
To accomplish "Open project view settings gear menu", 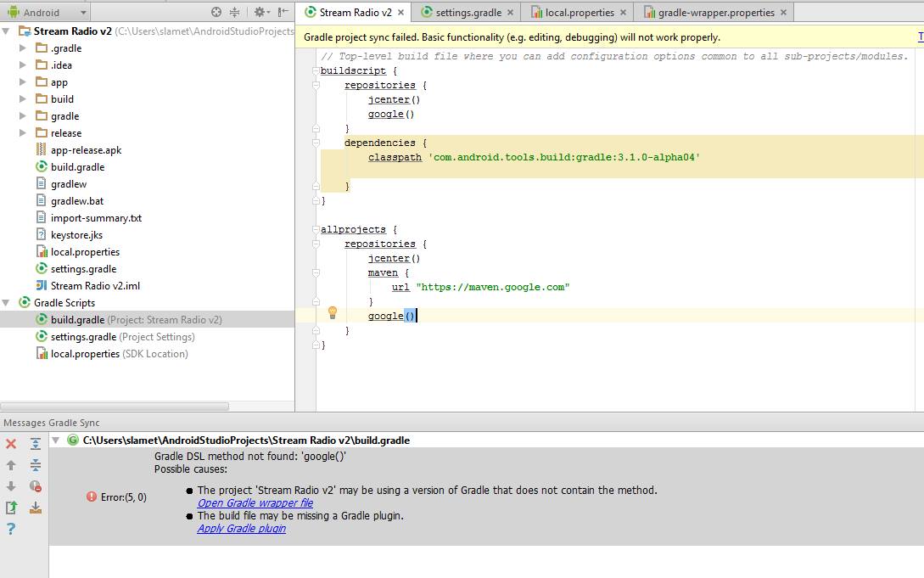I will pyautogui.click(x=261, y=12).
